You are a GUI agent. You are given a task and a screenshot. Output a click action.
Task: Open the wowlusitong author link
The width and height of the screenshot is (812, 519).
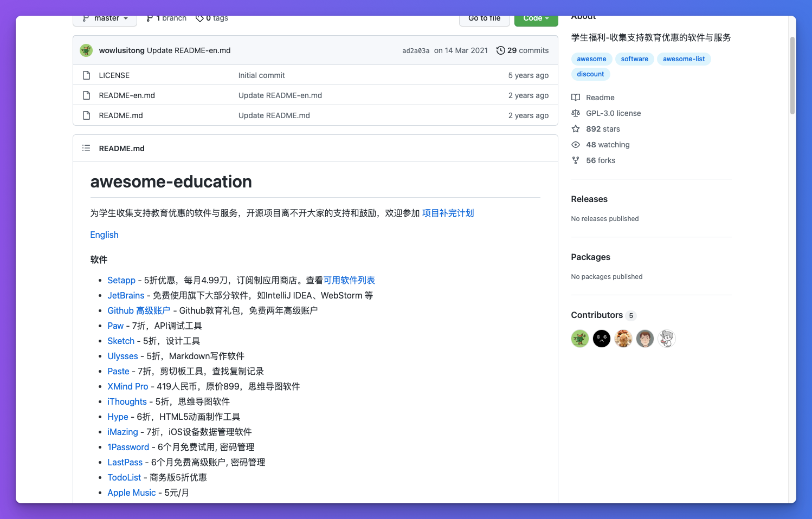121,50
